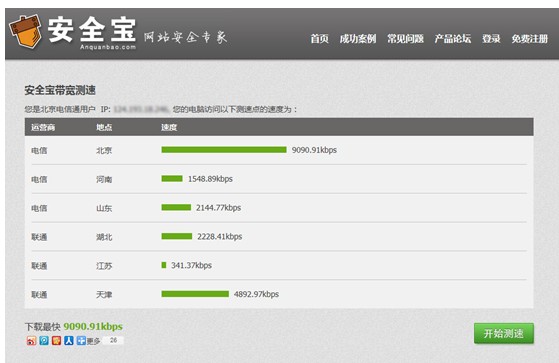Share to Qzone star icon
The image size is (559, 363).
(x=56, y=341)
